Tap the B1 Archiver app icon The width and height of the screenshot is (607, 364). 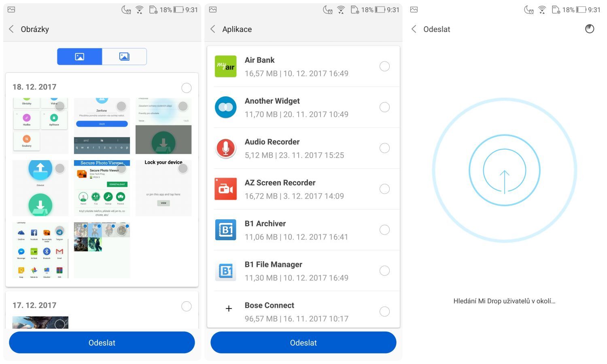click(x=225, y=230)
